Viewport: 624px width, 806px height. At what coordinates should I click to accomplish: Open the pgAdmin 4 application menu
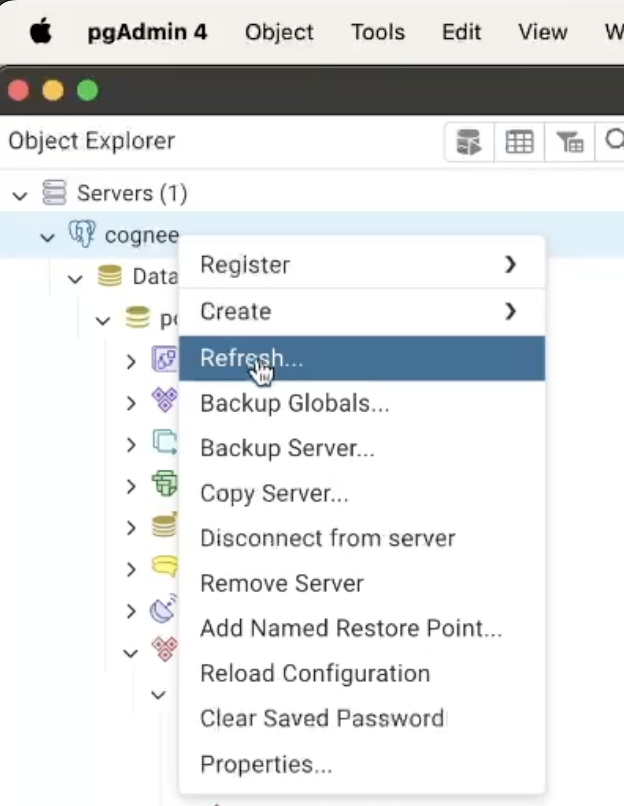[x=148, y=32]
